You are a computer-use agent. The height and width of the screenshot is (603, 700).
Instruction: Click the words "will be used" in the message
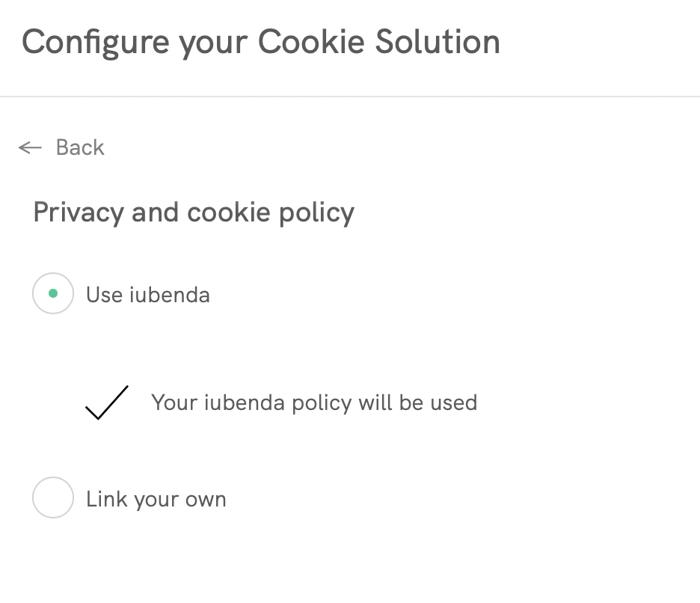pyautogui.click(x=417, y=402)
